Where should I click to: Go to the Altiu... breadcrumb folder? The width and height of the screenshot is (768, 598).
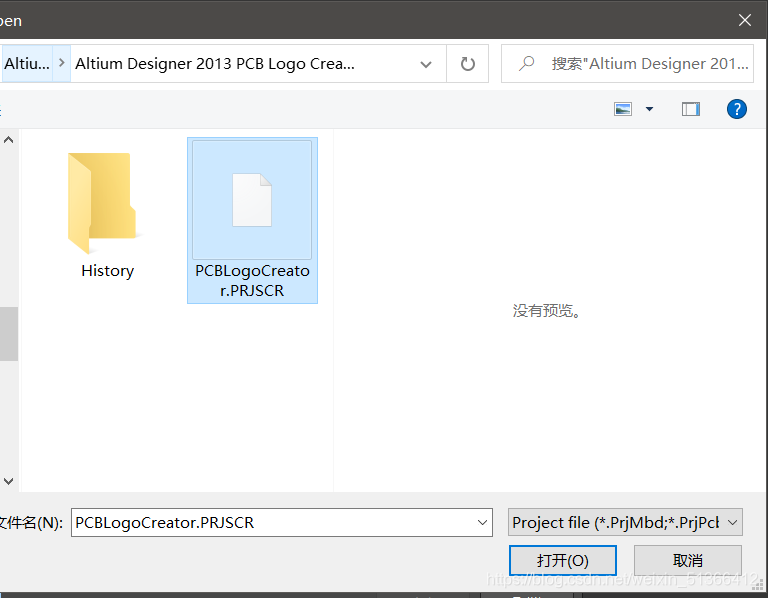tap(26, 64)
